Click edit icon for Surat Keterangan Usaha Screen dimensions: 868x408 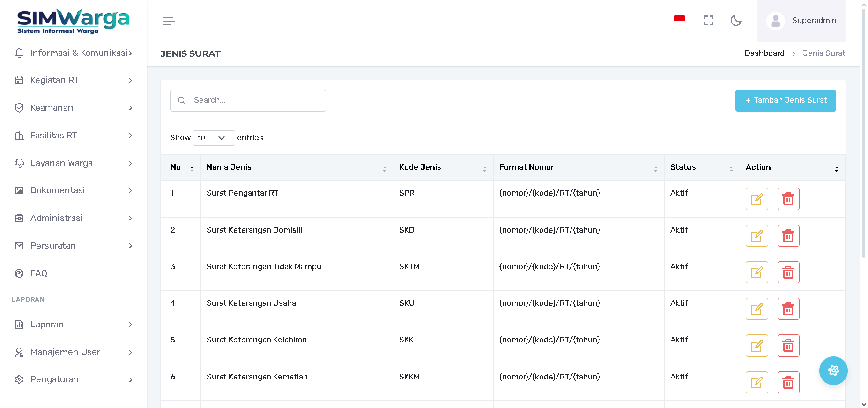757,309
